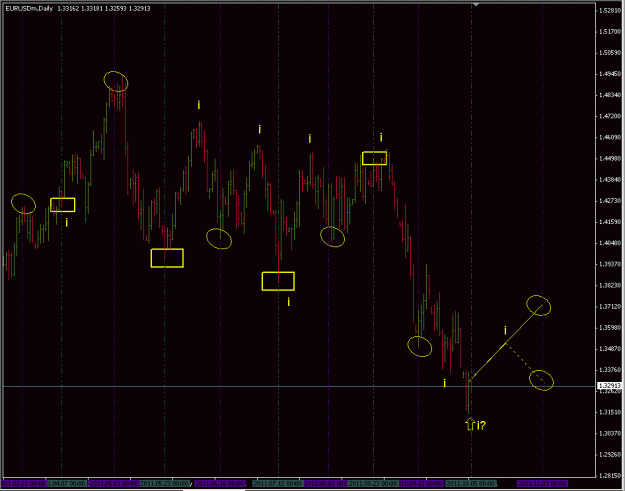The height and width of the screenshot is (491, 625).
Task: Click the 2011.10.05 00:00 date label
Action: pyautogui.click(x=471, y=483)
